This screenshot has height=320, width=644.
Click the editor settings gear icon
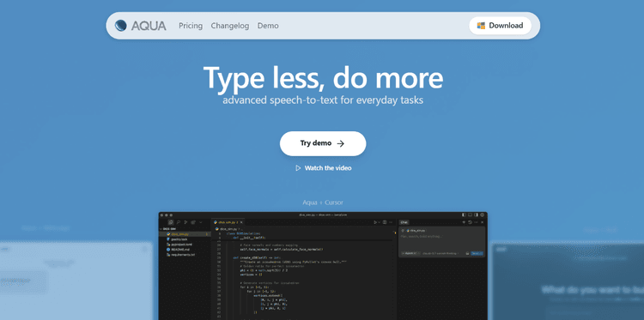(483, 214)
